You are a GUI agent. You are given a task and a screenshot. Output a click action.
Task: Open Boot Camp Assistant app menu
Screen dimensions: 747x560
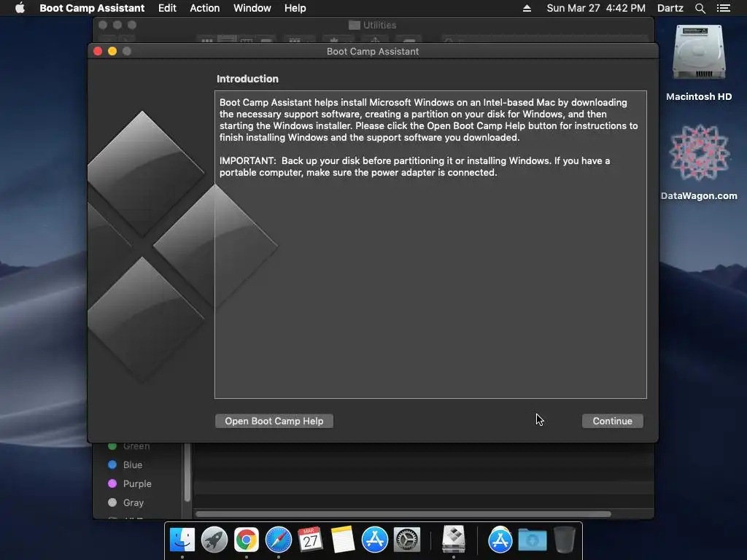coord(92,8)
